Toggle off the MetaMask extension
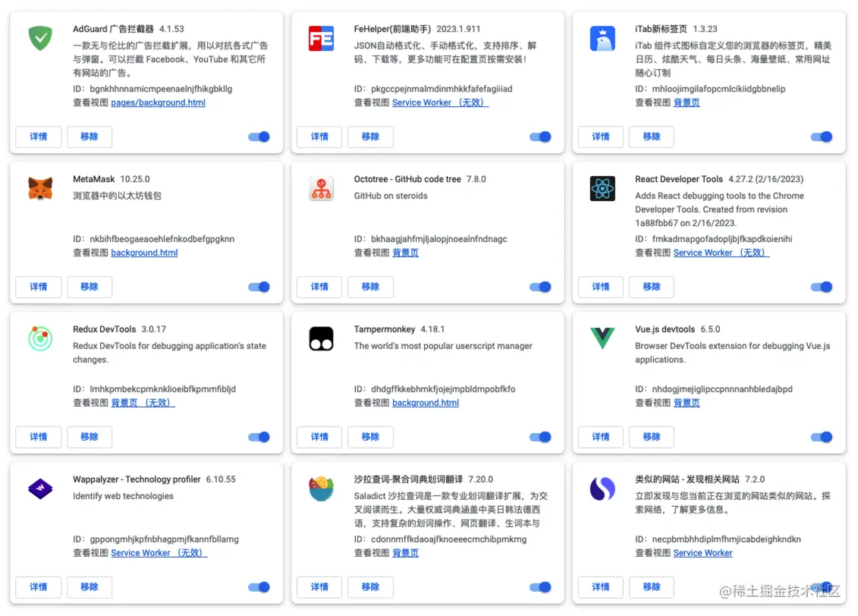The width and height of the screenshot is (858, 616). [x=259, y=287]
